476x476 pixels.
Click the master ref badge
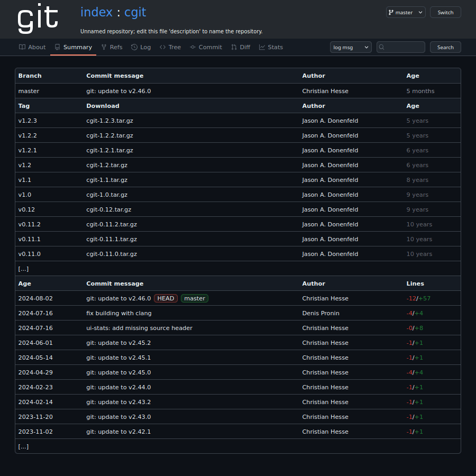point(195,298)
